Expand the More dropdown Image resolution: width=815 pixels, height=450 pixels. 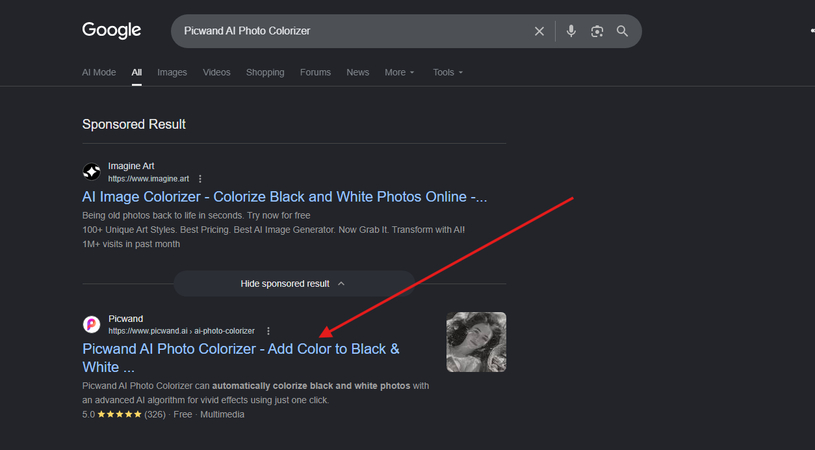399,72
